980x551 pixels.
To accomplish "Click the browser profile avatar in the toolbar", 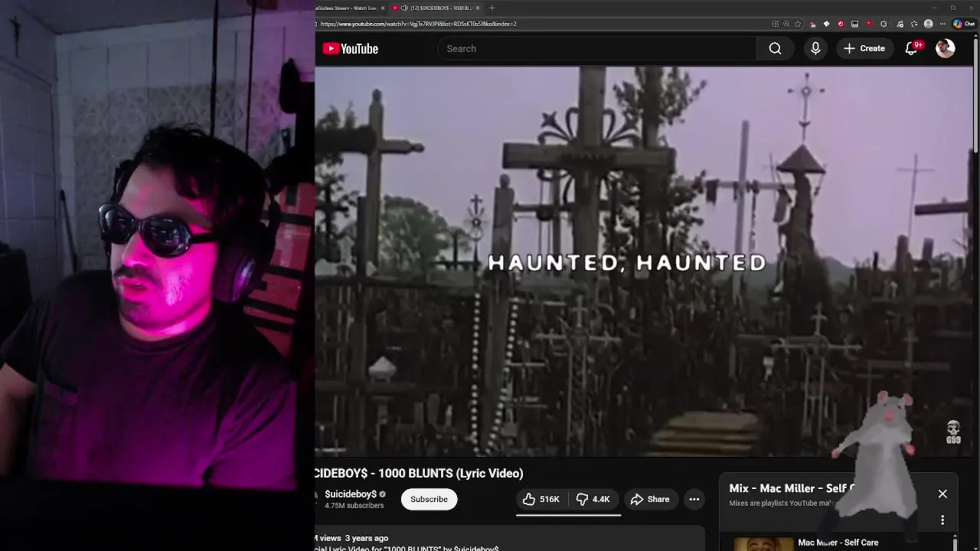I will 929,24.
